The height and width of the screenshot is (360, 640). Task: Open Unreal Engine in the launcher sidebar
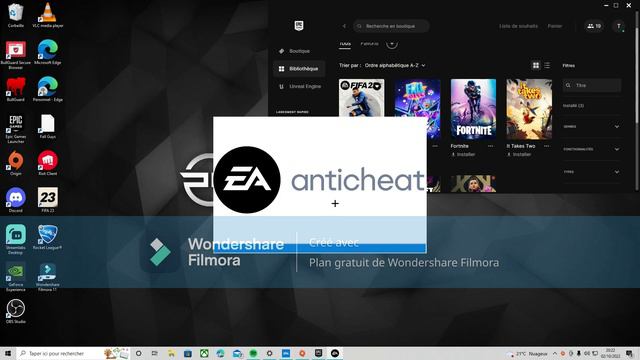pos(299,87)
